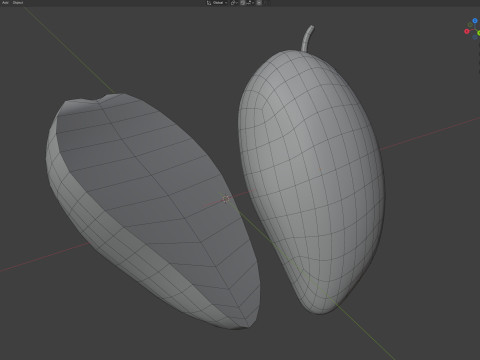Select the whole mango model
This screenshot has width=480, height=360.
pos(312,182)
